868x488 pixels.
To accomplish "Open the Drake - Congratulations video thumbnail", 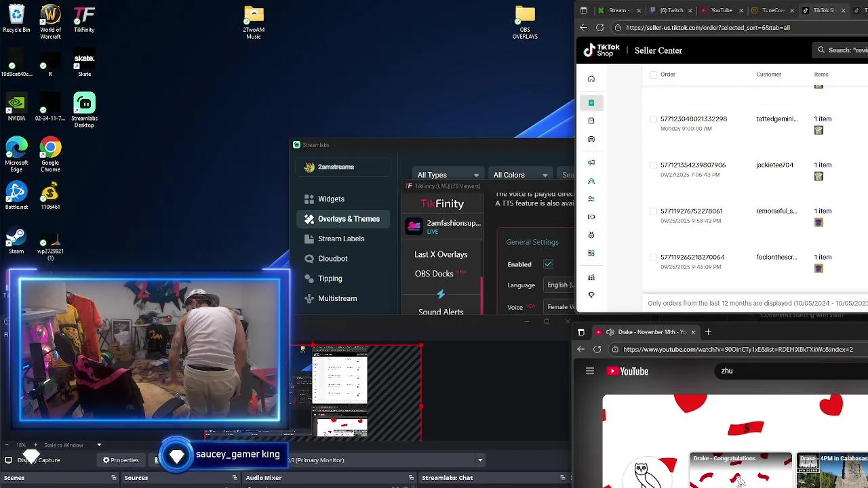I will [741, 470].
